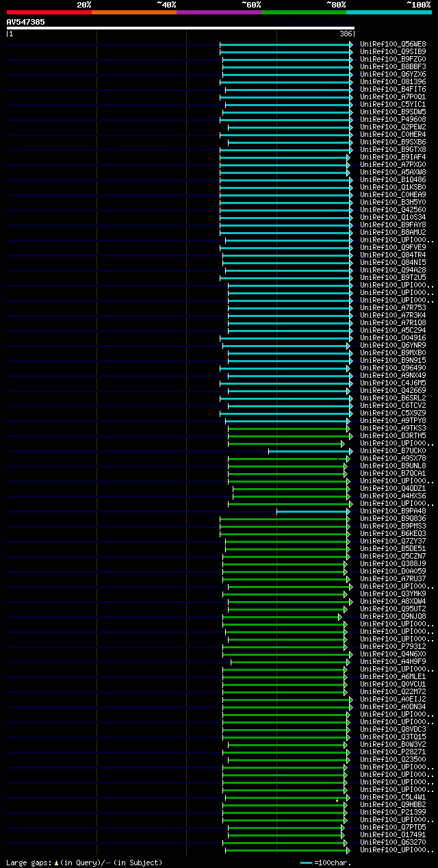The width and height of the screenshot is (438, 868).
Task: Select UniRef100_A9TKS3 label
Action: 394,428
